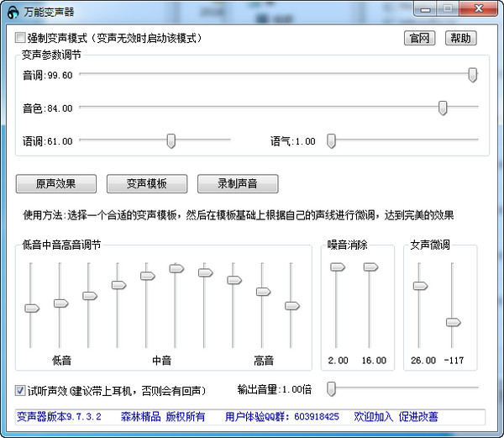Click the 噪音消除 slider showing 16.00

(370, 266)
